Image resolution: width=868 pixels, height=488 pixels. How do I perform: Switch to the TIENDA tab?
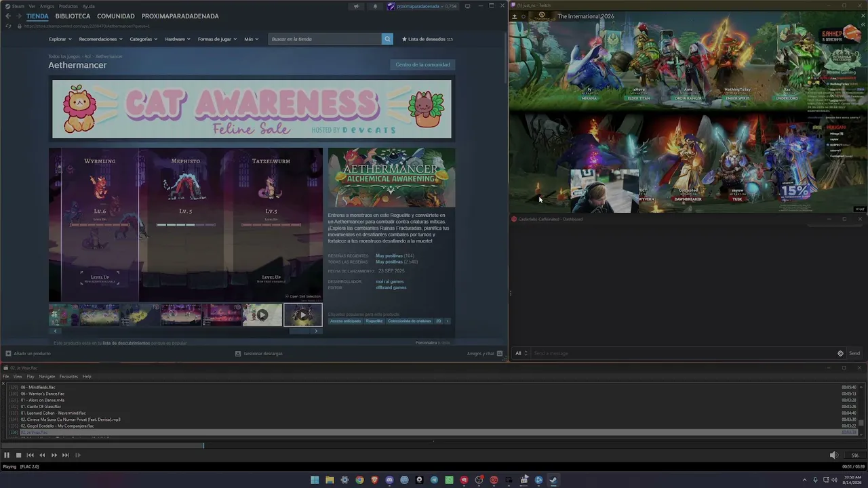37,16
